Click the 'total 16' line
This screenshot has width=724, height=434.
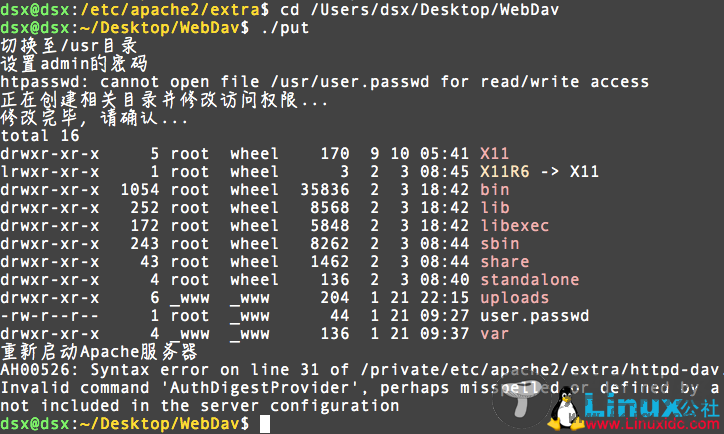[40, 135]
